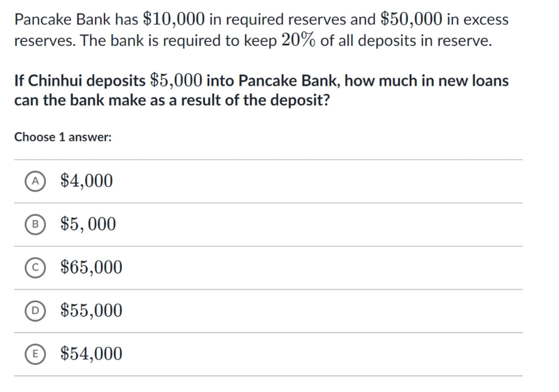Select radio button B
The image size is (559, 392).
[x=35, y=224]
